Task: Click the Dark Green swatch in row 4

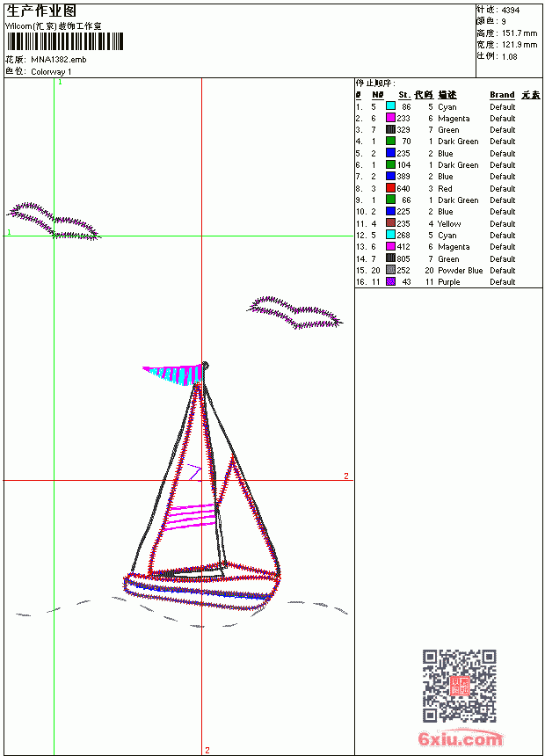Action: click(x=390, y=141)
